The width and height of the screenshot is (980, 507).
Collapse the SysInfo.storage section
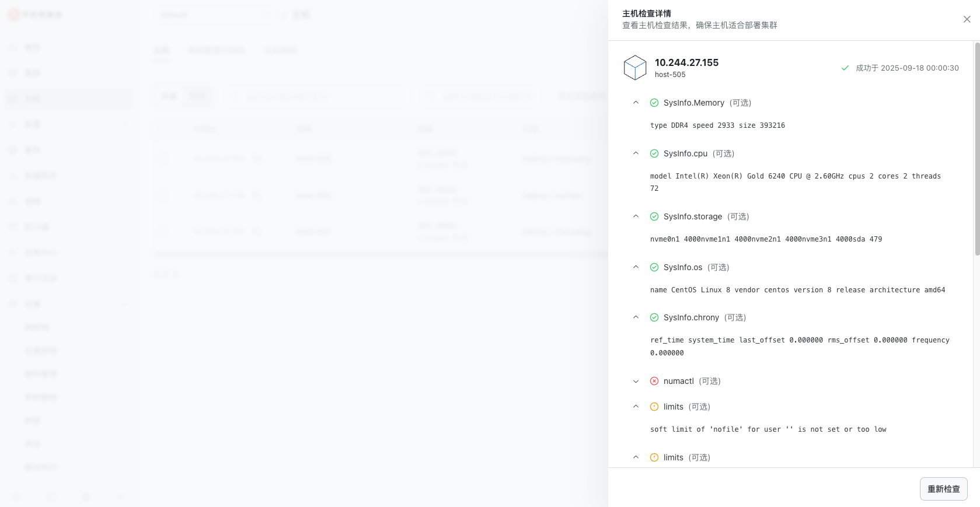click(x=636, y=216)
